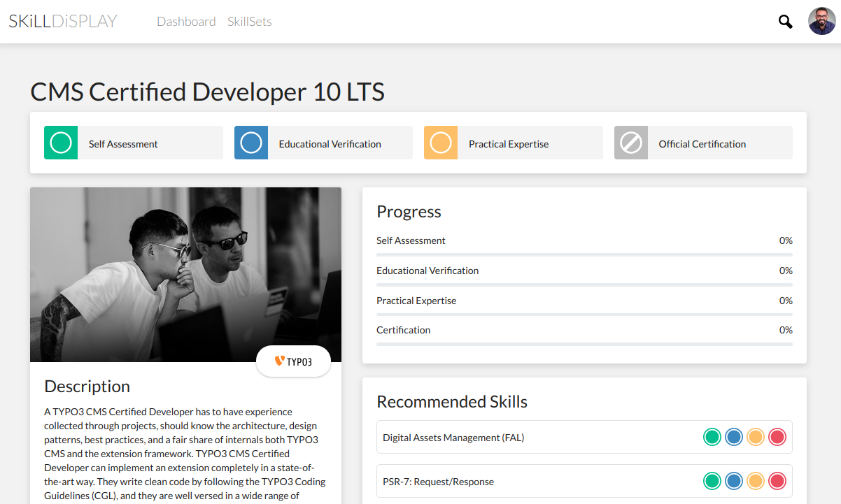
Task: Open the Dashboard menu item
Action: 186,22
